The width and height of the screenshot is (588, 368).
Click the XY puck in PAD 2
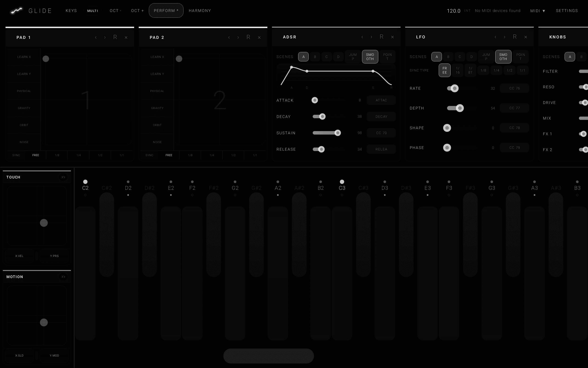179,59
